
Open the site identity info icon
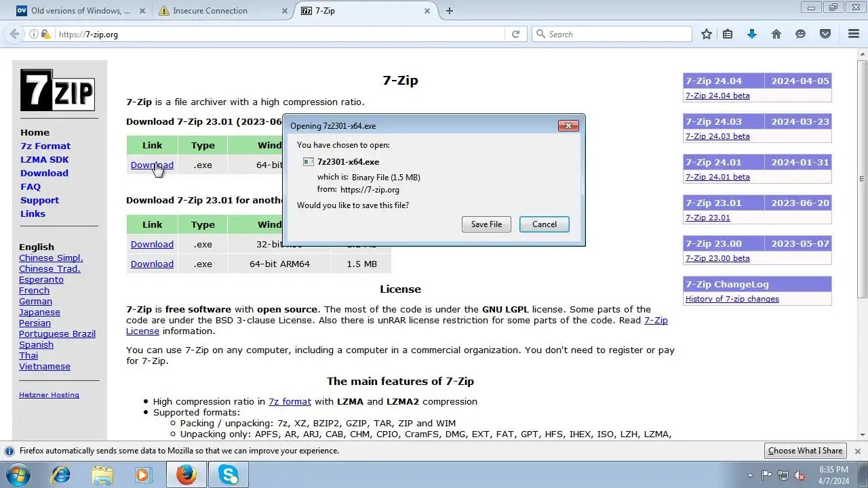(x=33, y=34)
